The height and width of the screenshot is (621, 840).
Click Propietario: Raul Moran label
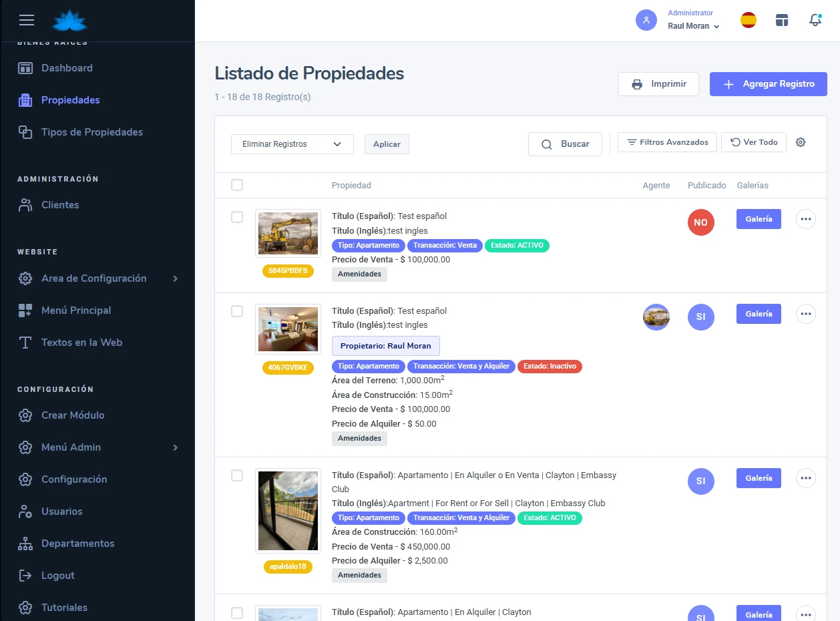click(x=386, y=346)
